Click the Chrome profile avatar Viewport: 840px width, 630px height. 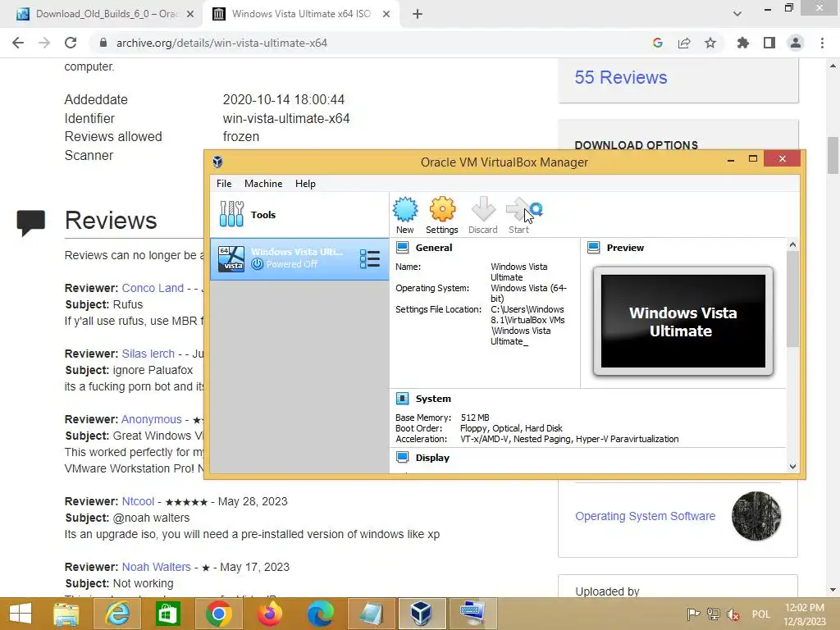(x=796, y=43)
